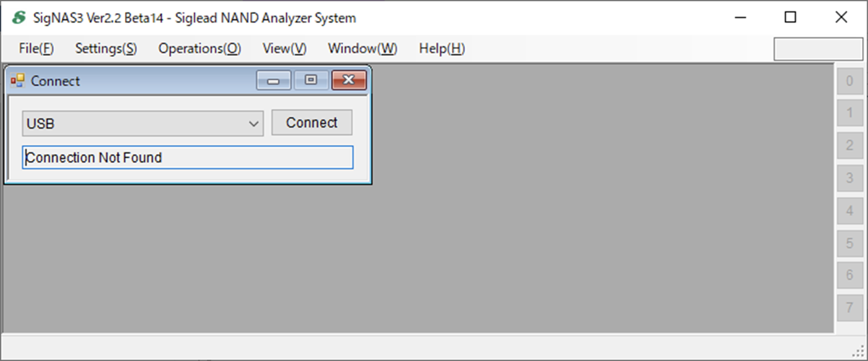The image size is (868, 361).
Task: Open the Settings menu
Action: 105,48
